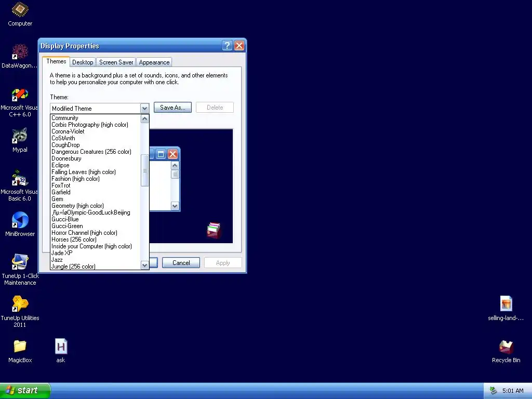Choose Horror Channel (high color) theme
Viewport: 532px width, 399px height.
coord(96,233)
